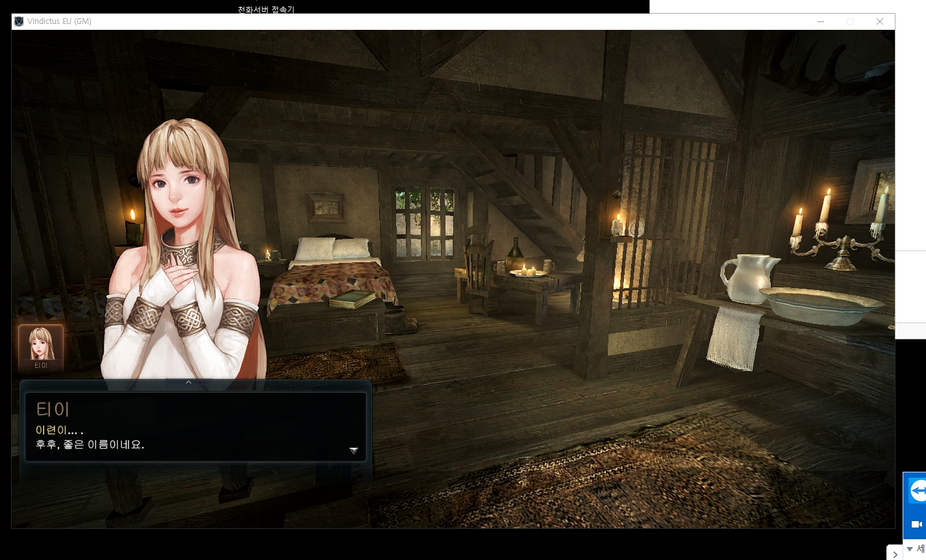This screenshot has height=560, width=926.
Task: Advance dialogue with the white down arrow
Action: pos(353,450)
